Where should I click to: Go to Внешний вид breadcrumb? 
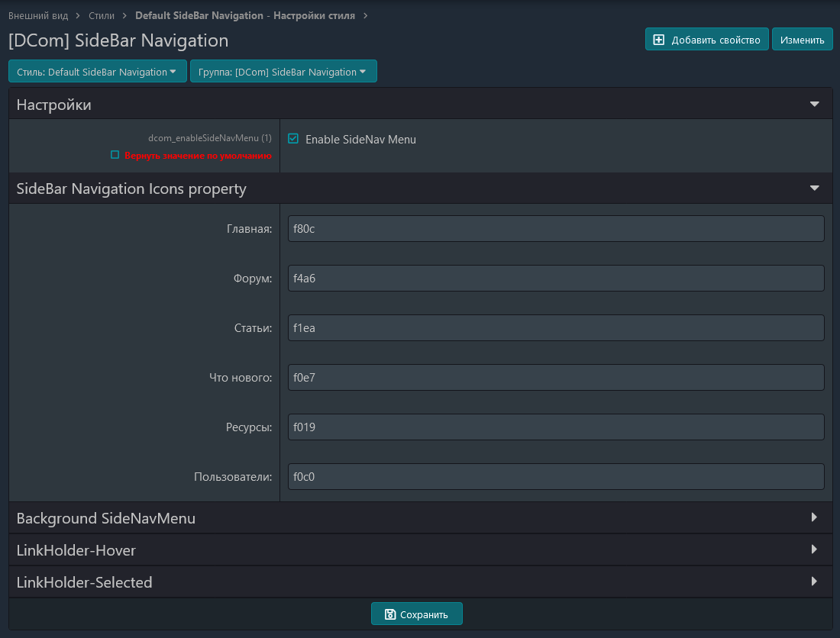[38, 15]
